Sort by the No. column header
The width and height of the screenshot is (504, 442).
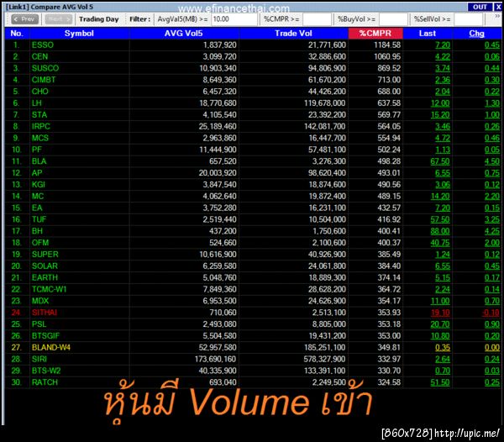pyautogui.click(x=17, y=34)
